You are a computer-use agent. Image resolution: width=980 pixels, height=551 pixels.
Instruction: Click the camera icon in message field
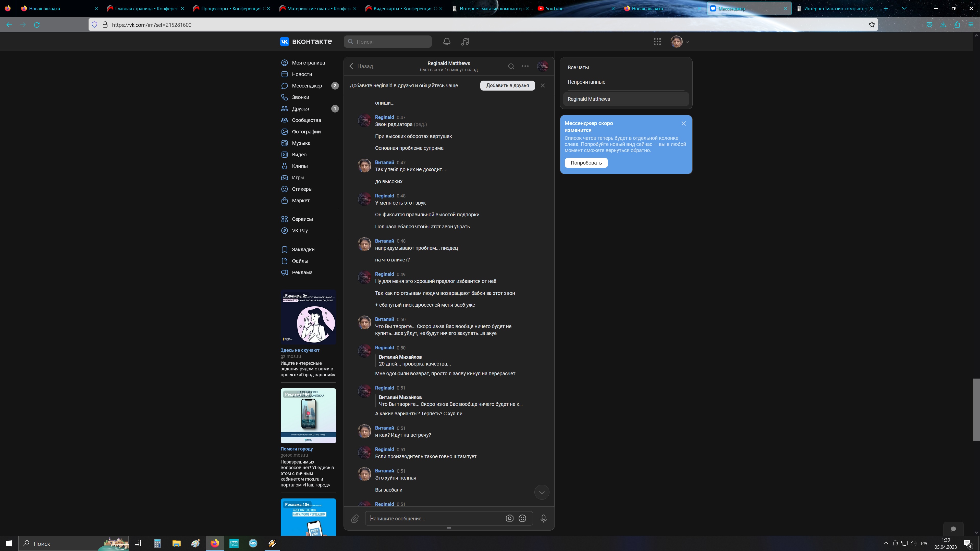tap(509, 518)
